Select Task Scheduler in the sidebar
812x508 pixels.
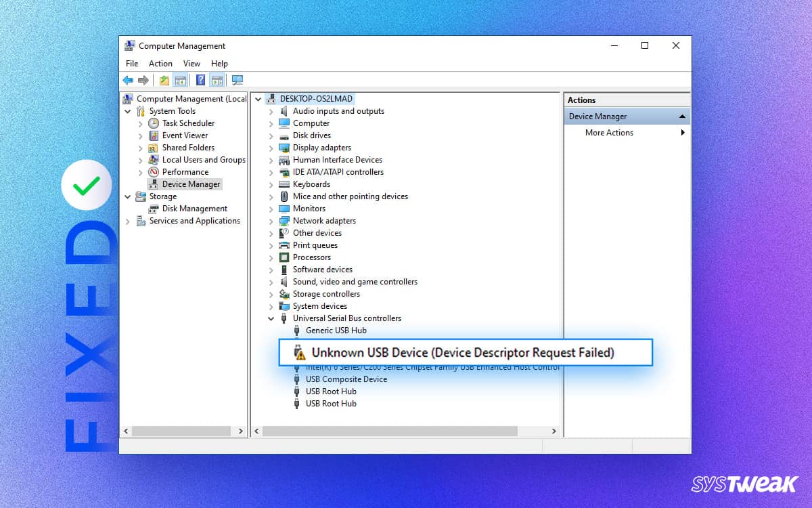[187, 123]
